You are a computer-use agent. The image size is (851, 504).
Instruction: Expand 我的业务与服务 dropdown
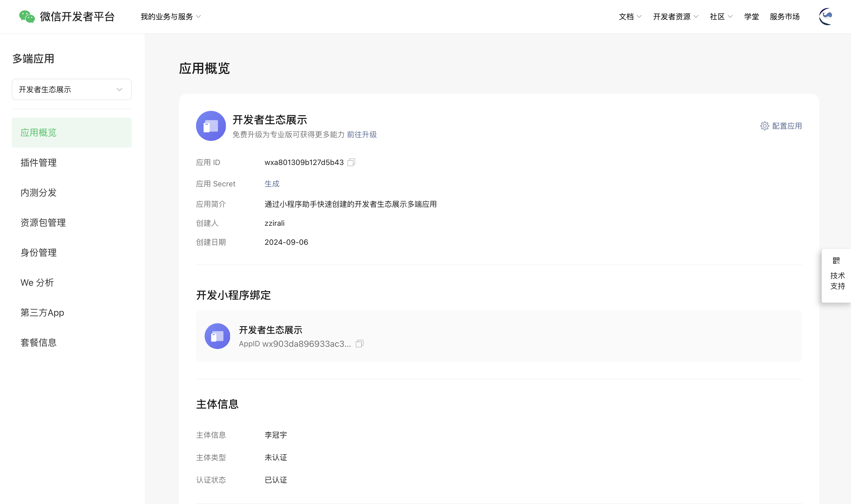coord(171,17)
